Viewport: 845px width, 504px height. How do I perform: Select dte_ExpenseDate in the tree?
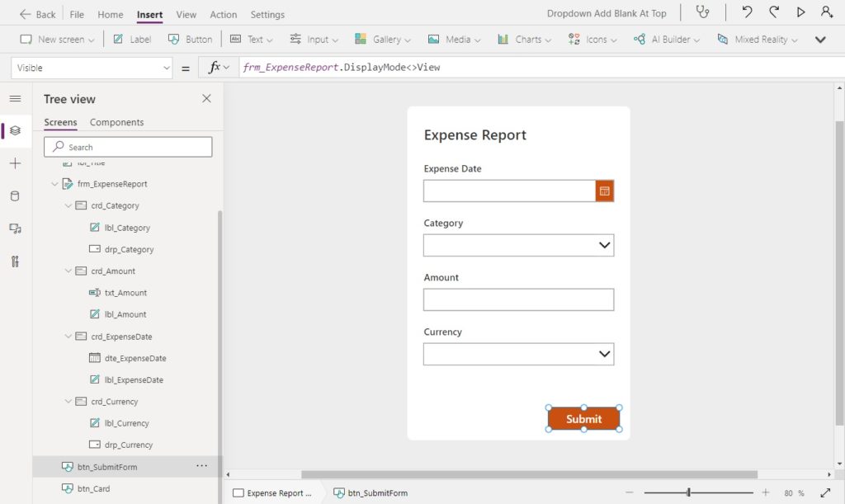click(x=135, y=358)
